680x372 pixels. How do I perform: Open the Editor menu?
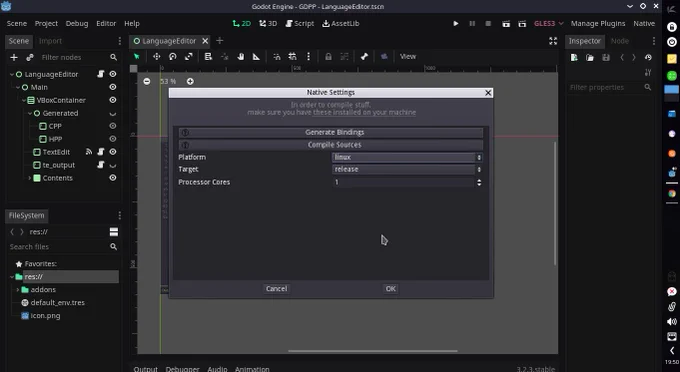tap(106, 23)
